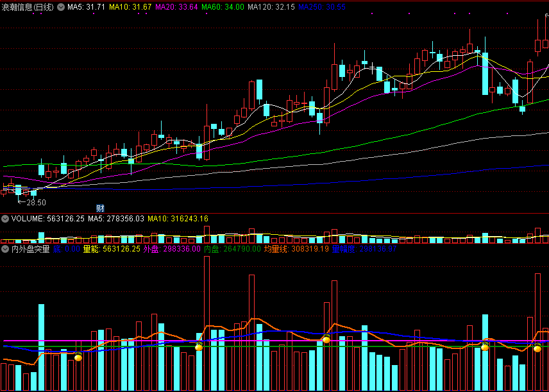
Task: Click the 财 financial report marker
Action: click(x=101, y=208)
